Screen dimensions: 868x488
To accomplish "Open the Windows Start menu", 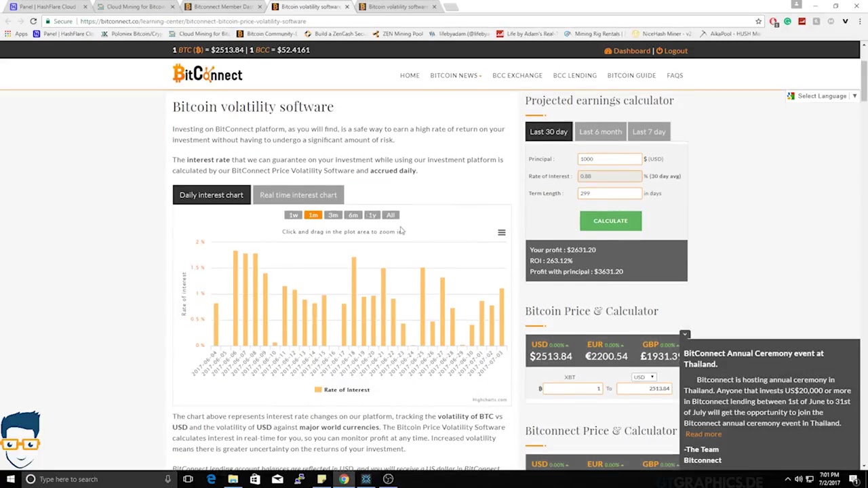I will coord(10,479).
